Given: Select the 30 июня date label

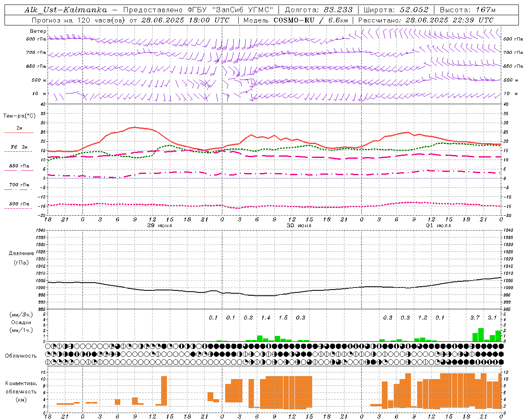Looking at the screenshot, I should coord(299,226).
